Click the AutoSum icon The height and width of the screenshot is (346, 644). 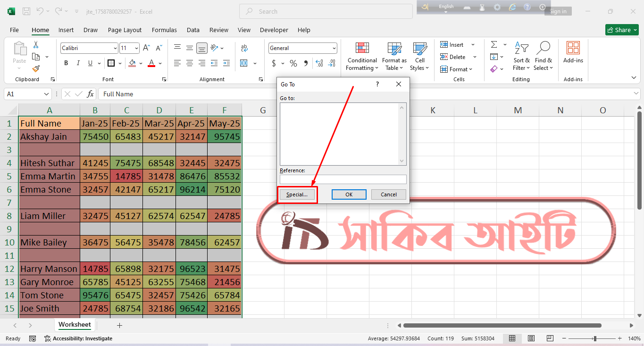point(493,44)
